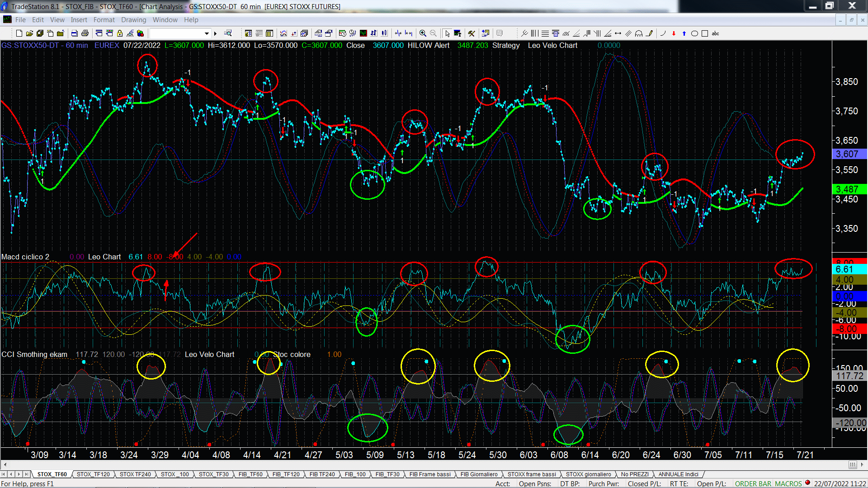Click the Open folder toolbar icon
The height and width of the screenshot is (488, 868).
coord(29,33)
